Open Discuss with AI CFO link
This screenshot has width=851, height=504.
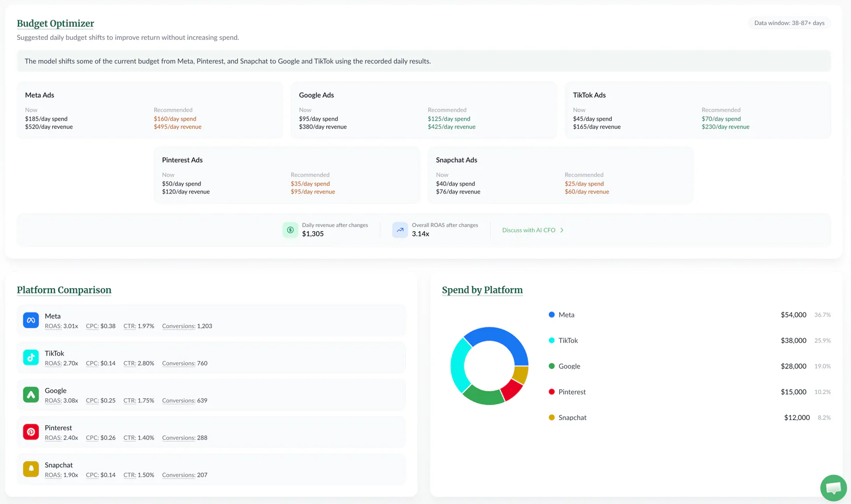[533, 230]
